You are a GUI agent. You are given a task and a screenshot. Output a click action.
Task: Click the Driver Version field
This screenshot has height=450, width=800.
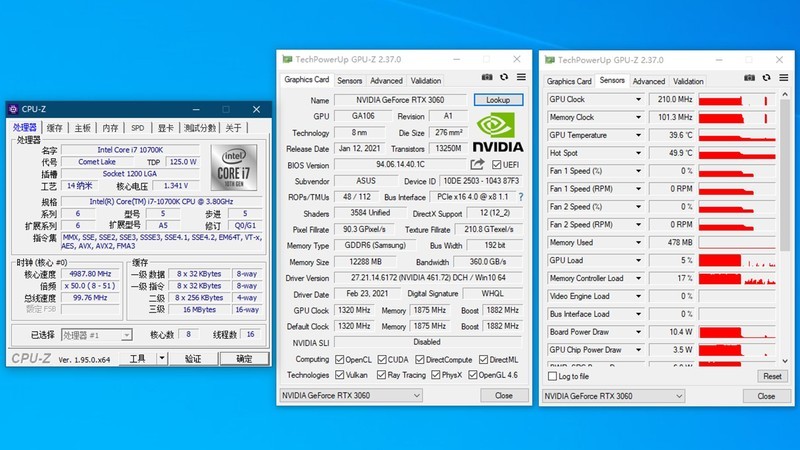tap(428, 278)
